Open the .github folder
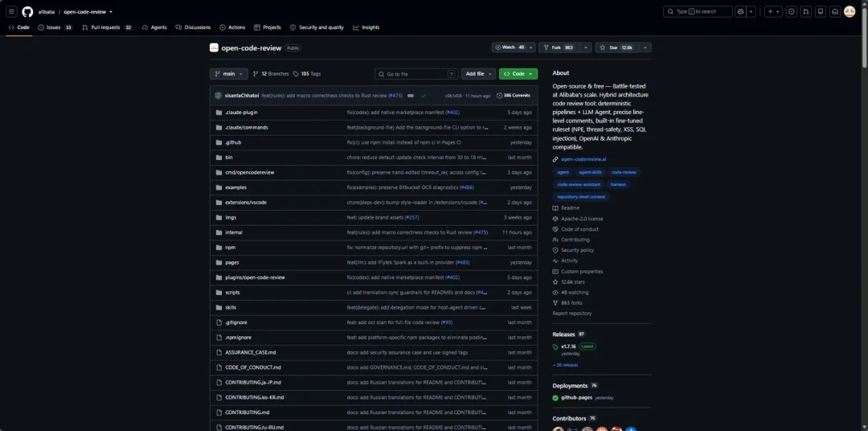Image resolution: width=868 pixels, height=431 pixels. (233, 142)
